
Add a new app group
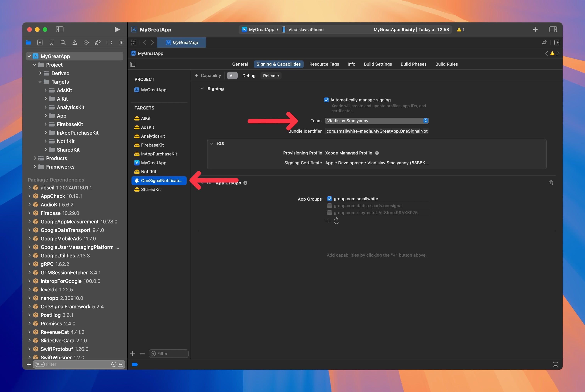(328, 221)
